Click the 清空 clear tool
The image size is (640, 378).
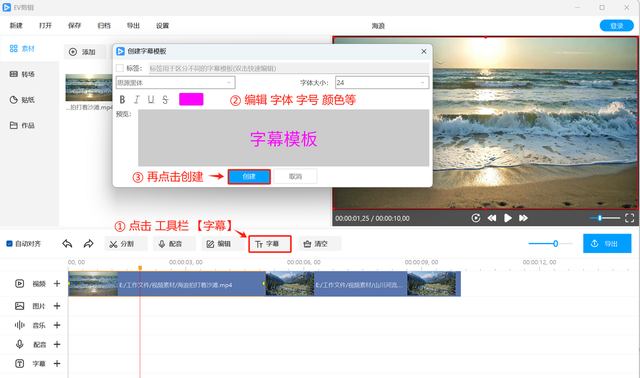tap(320, 244)
